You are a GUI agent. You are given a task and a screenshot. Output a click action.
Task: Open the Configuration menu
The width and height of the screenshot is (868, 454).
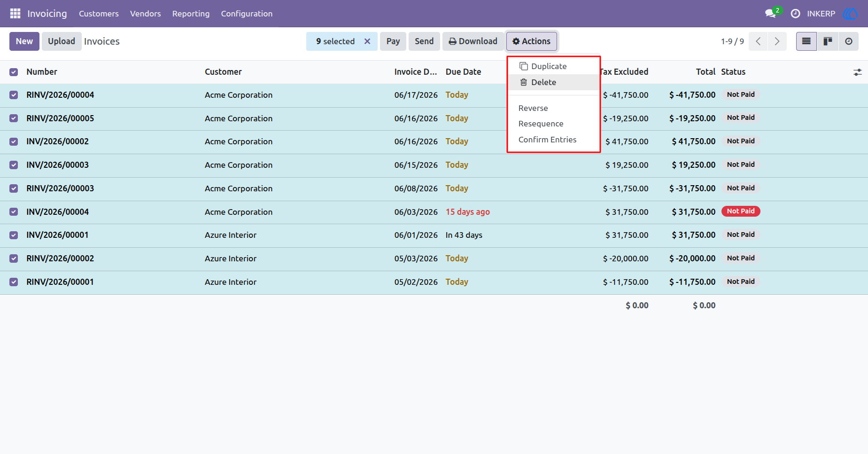[x=247, y=14]
